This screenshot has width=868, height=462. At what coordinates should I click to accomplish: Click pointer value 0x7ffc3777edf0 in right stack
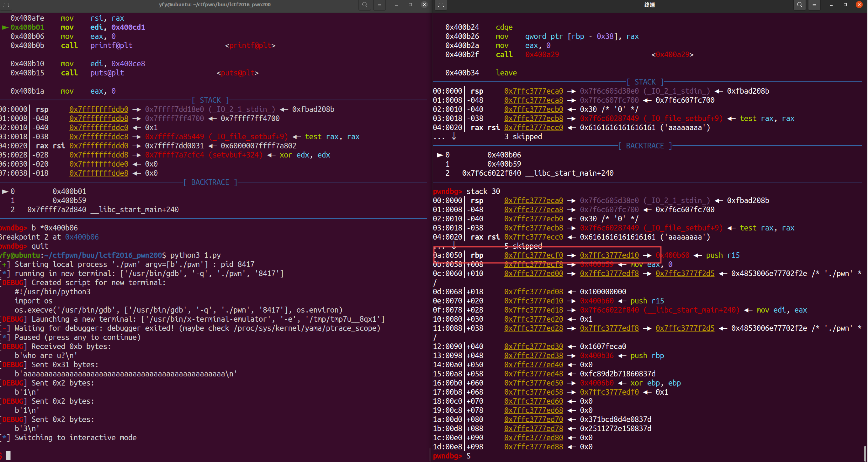(609, 392)
